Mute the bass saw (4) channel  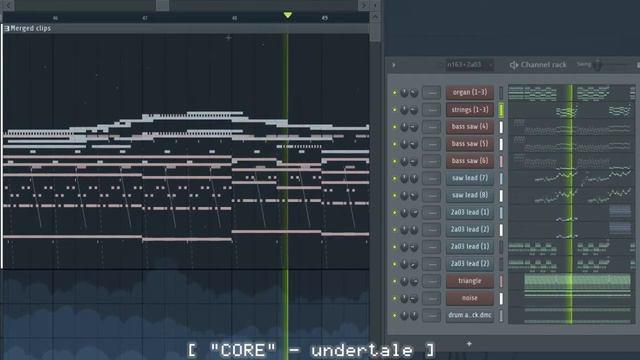[x=395, y=127]
